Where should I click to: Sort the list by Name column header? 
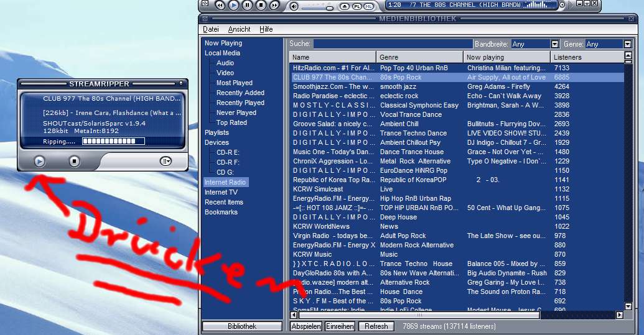(333, 57)
